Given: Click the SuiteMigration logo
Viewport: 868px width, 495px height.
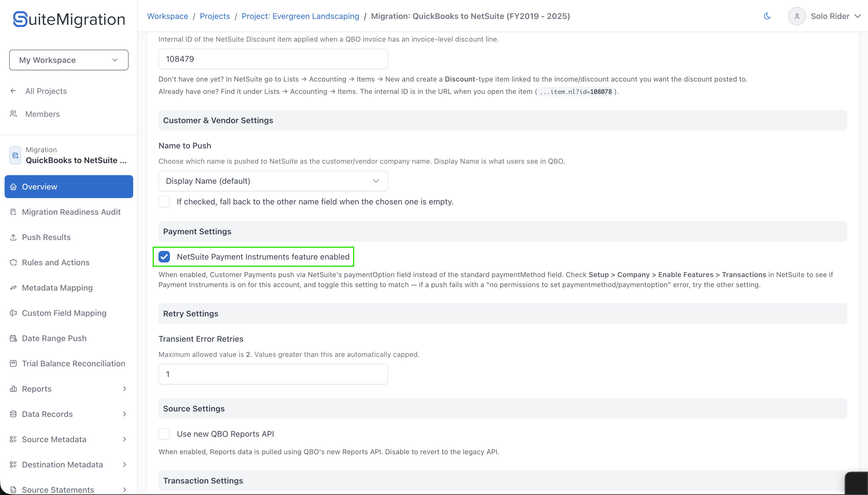Looking at the screenshot, I should pyautogui.click(x=69, y=19).
